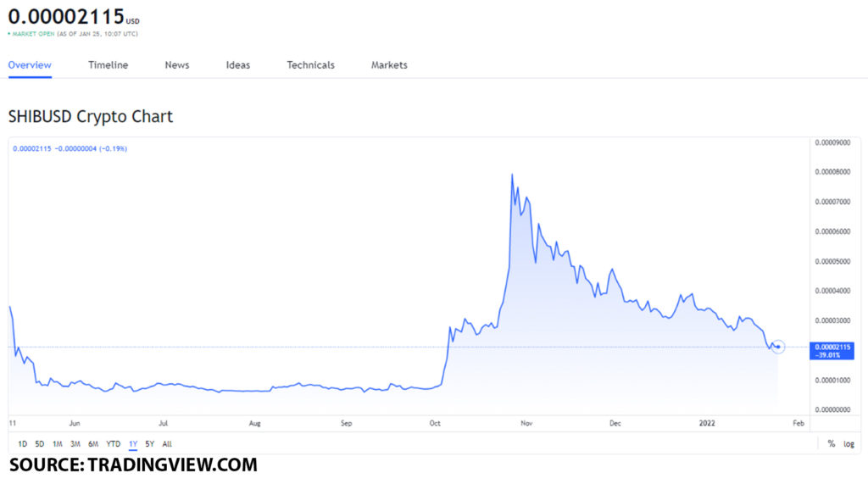Toggle percent scale on chart
This screenshot has height=484, width=868.
point(831,443)
